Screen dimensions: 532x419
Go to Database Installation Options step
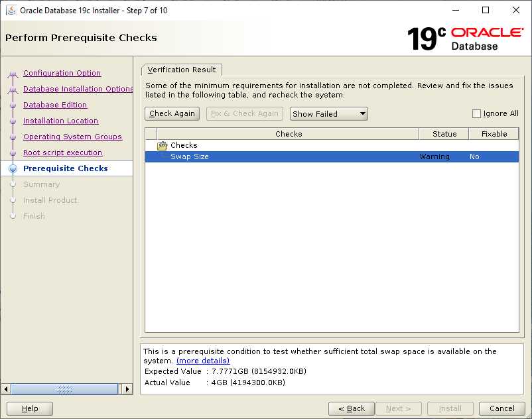[x=78, y=89]
